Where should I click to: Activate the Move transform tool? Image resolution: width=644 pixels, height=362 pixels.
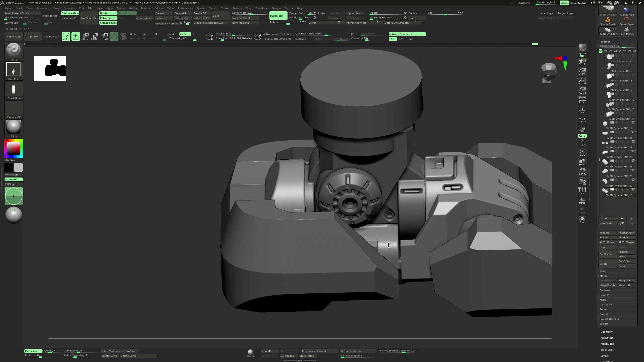coord(85,36)
